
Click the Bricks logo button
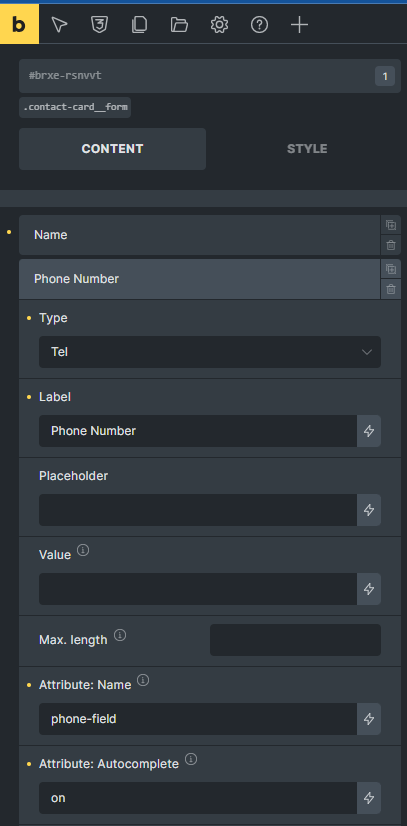(19, 24)
